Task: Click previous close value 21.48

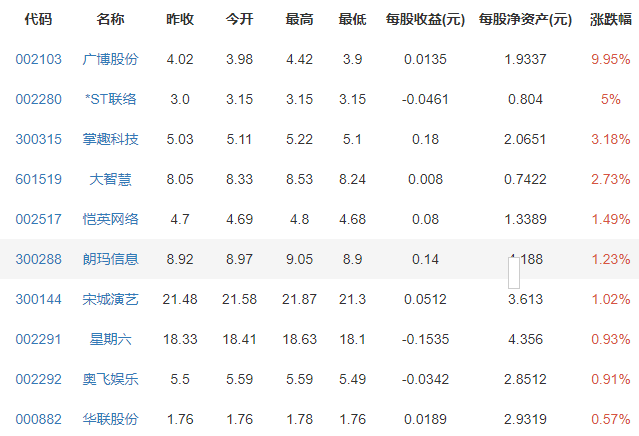Action: (180, 299)
